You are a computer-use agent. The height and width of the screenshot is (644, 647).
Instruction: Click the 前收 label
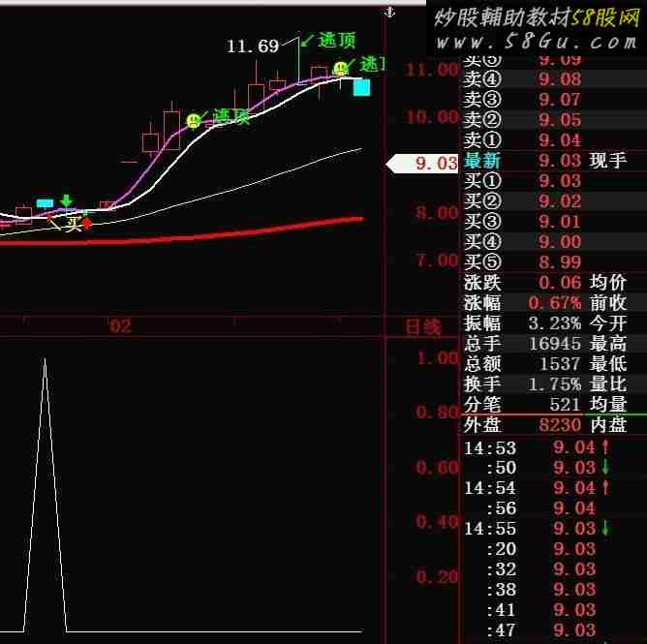point(608,303)
